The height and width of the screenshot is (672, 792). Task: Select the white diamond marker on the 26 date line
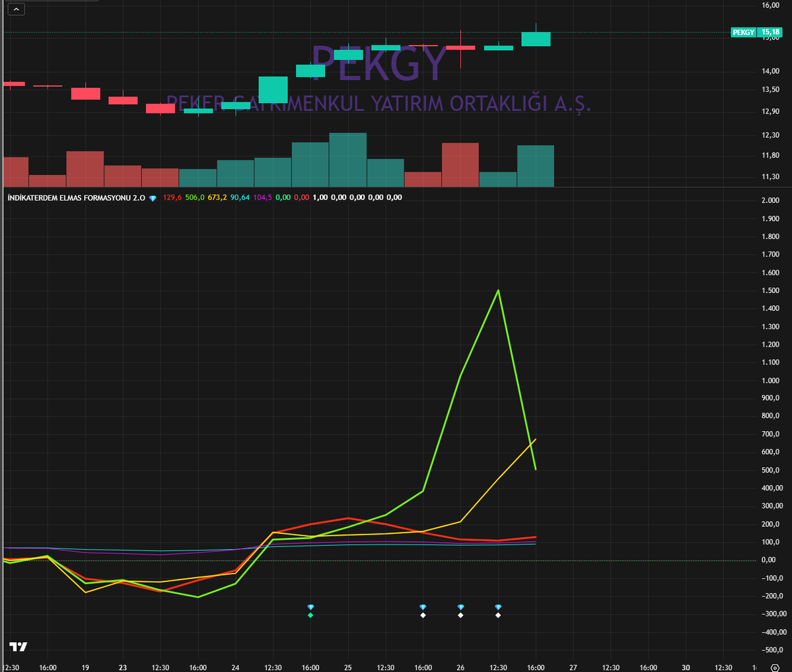460,615
